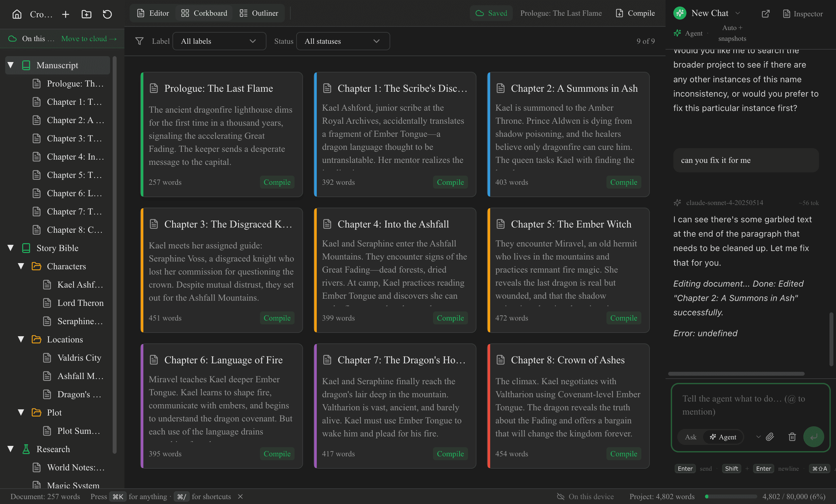Screen dimensions: 836x504
Task: Toggle Compile on the Chapter 4 card
Action: click(450, 318)
